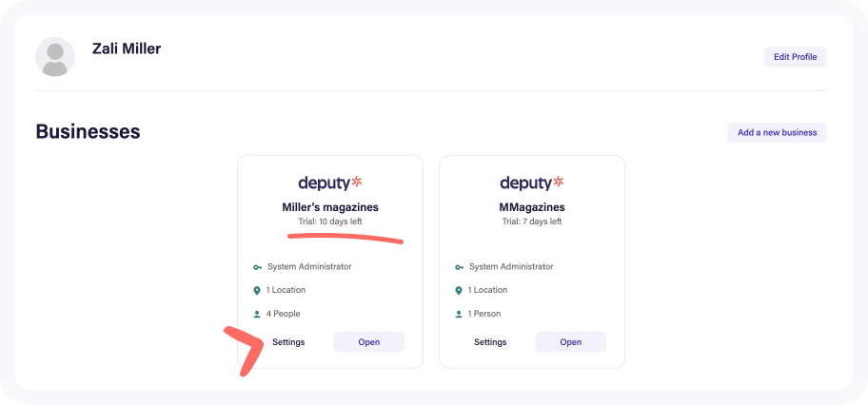
Task: Open Settings for MMagazines
Action: (490, 342)
